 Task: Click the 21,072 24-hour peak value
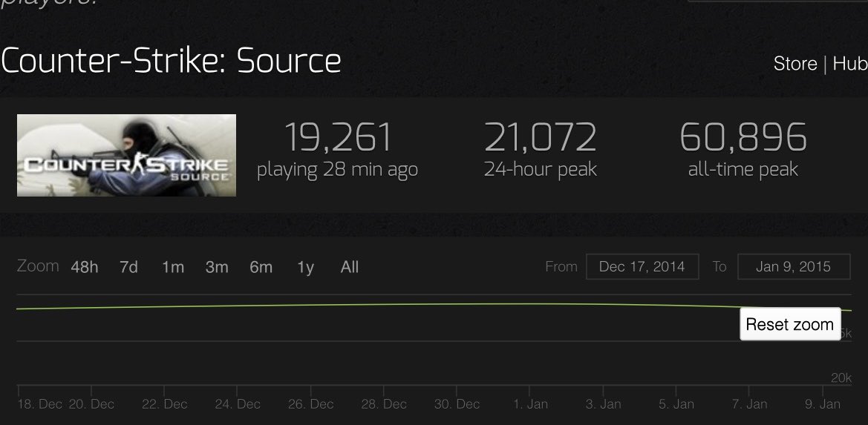[x=541, y=137]
